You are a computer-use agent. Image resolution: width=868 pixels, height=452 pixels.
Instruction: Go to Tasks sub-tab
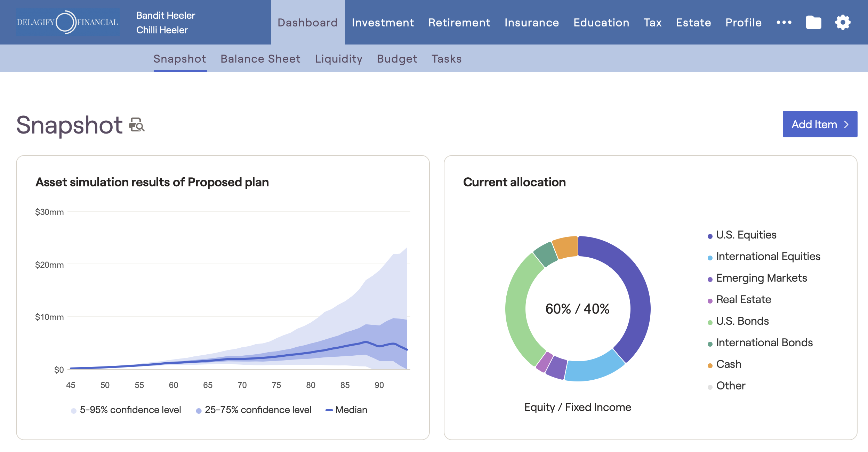click(447, 59)
